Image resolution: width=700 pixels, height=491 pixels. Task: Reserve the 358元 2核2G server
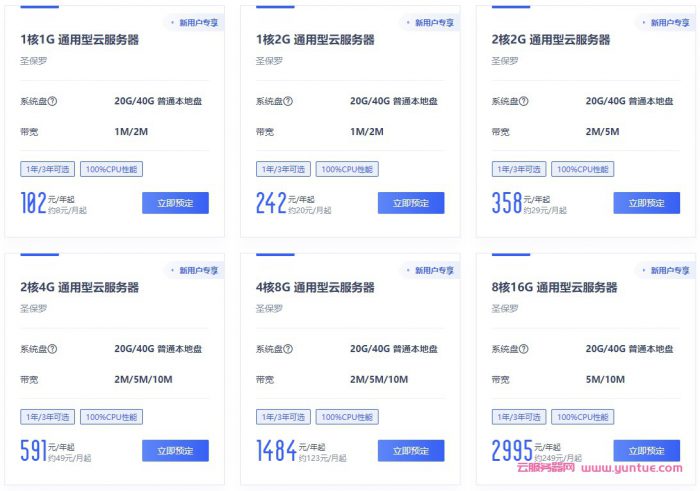click(x=647, y=203)
